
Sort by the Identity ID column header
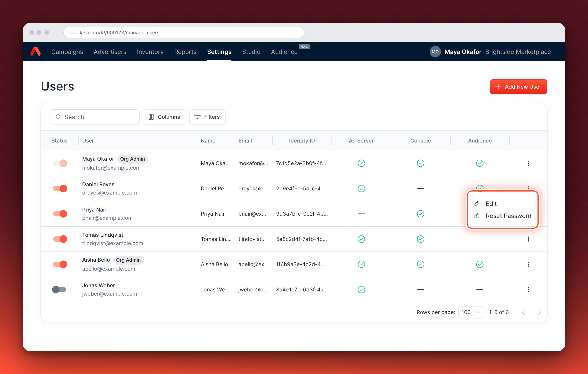[x=302, y=141]
